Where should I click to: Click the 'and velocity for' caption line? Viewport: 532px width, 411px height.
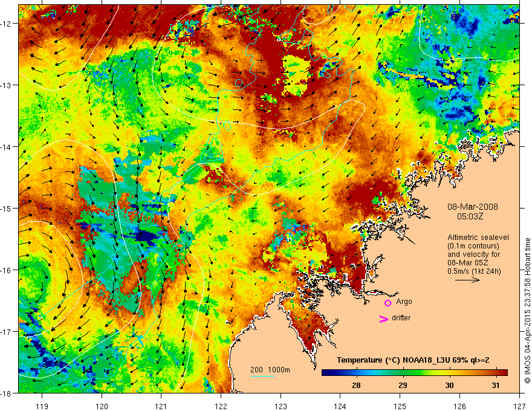pyautogui.click(x=473, y=254)
